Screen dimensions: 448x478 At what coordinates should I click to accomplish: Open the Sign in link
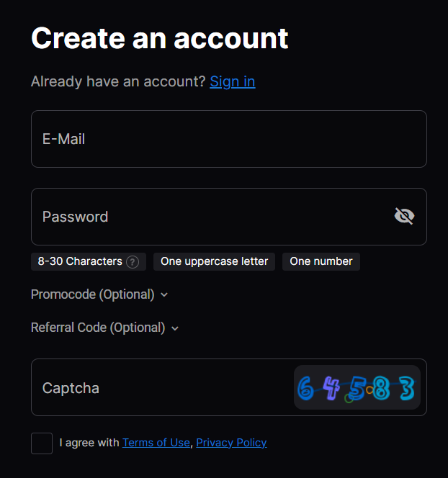[232, 81]
